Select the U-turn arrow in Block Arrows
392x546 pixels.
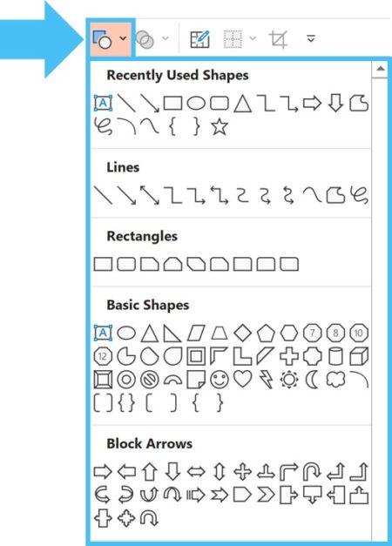coord(312,471)
